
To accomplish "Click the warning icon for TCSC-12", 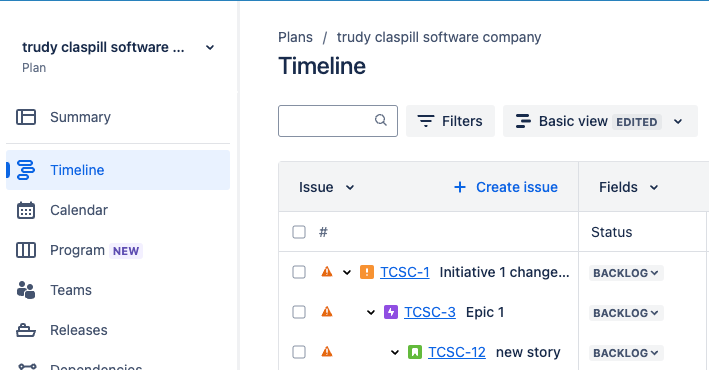I will 326,351.
